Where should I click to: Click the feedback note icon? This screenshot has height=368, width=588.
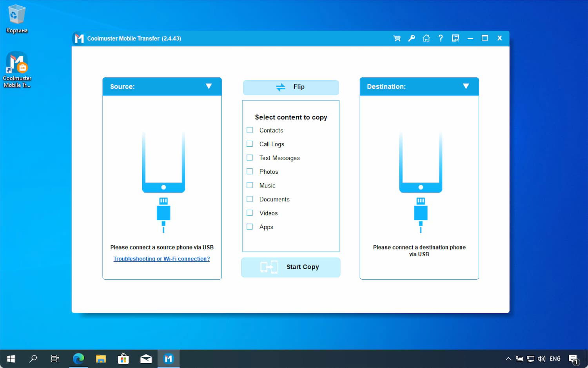pos(455,38)
